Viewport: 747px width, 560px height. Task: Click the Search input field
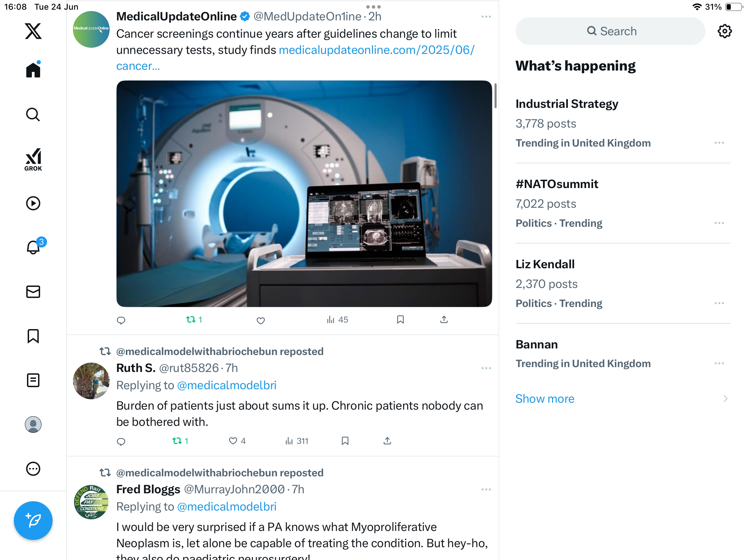(x=610, y=31)
